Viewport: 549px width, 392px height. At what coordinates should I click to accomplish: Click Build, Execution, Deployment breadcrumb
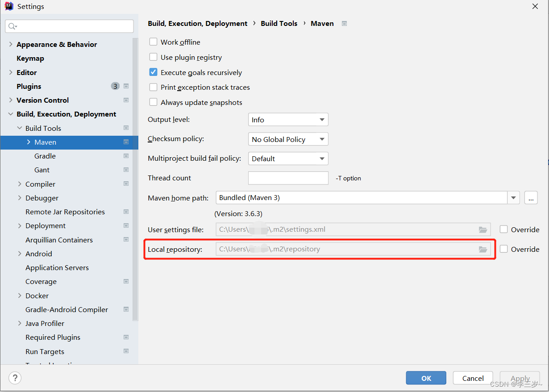(197, 24)
